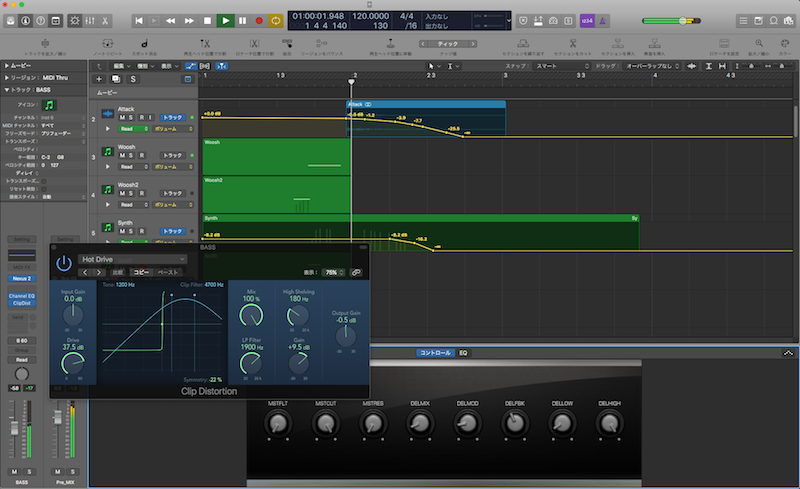Click the Split at Playhead toolbar icon

(x=205, y=44)
